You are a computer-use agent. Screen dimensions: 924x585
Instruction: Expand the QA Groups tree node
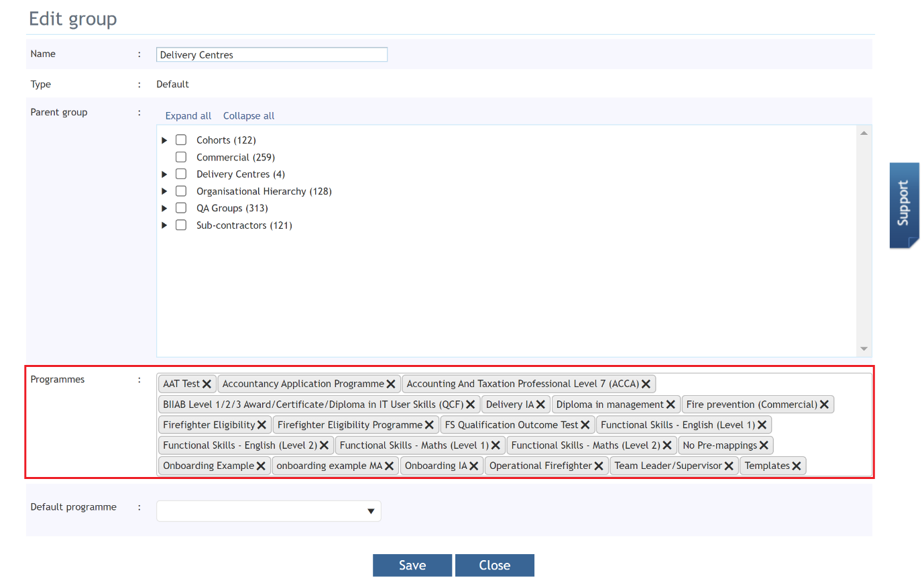164,209
